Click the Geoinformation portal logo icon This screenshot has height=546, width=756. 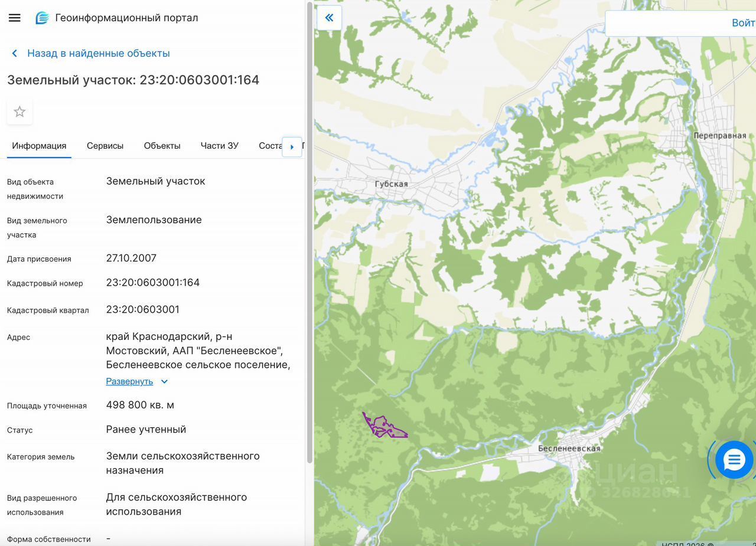42,18
